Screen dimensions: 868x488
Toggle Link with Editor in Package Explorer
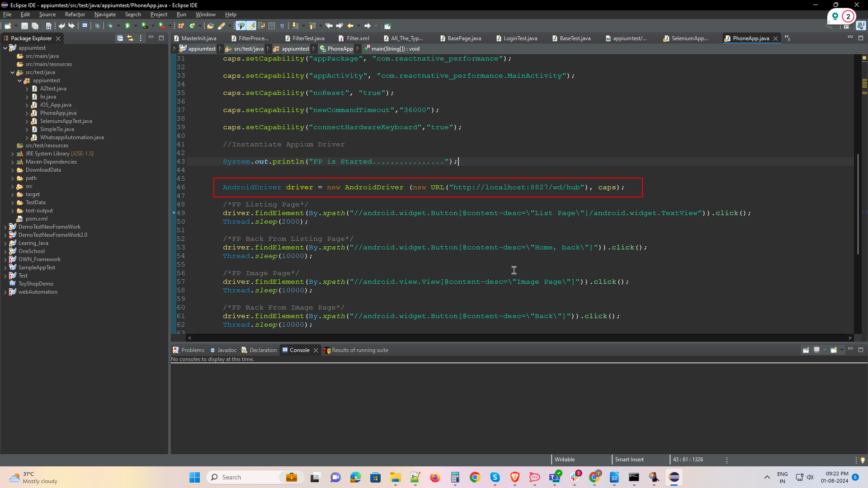click(x=130, y=38)
